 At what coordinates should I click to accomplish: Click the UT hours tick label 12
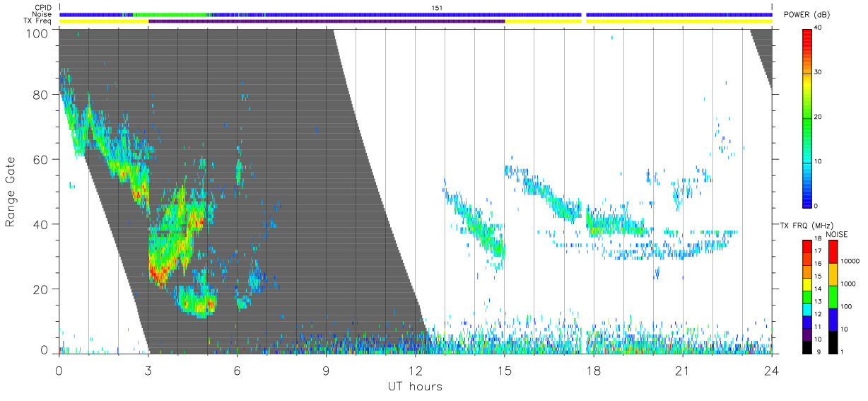point(415,371)
